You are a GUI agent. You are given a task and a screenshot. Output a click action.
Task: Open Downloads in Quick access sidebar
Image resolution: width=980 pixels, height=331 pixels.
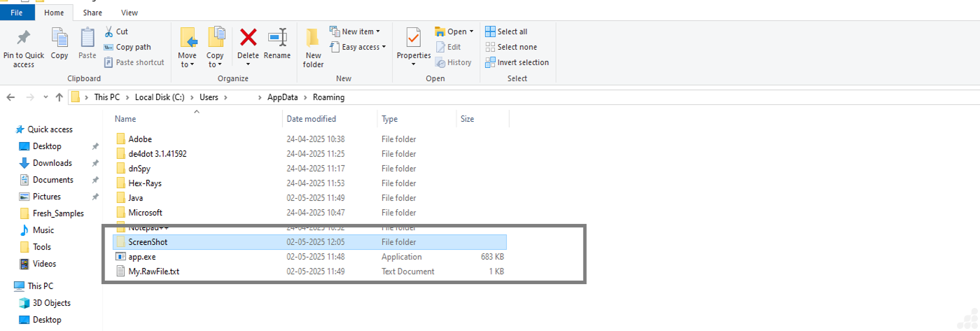[52, 163]
